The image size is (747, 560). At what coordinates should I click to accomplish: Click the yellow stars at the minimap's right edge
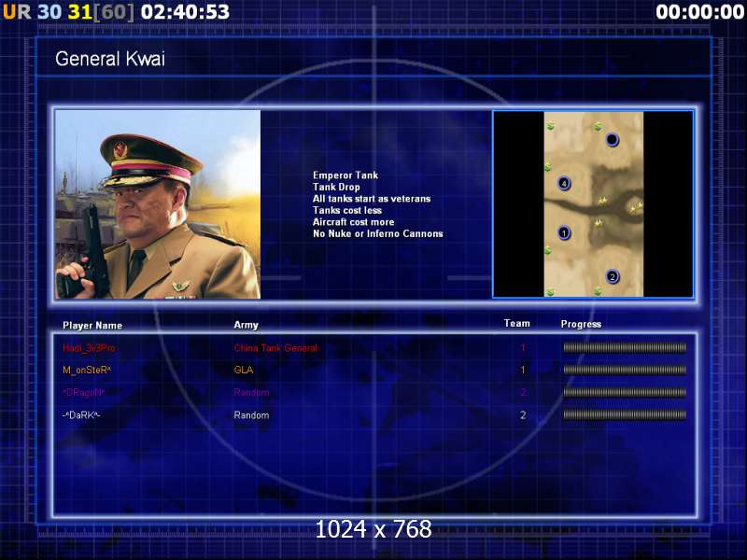pos(636,207)
